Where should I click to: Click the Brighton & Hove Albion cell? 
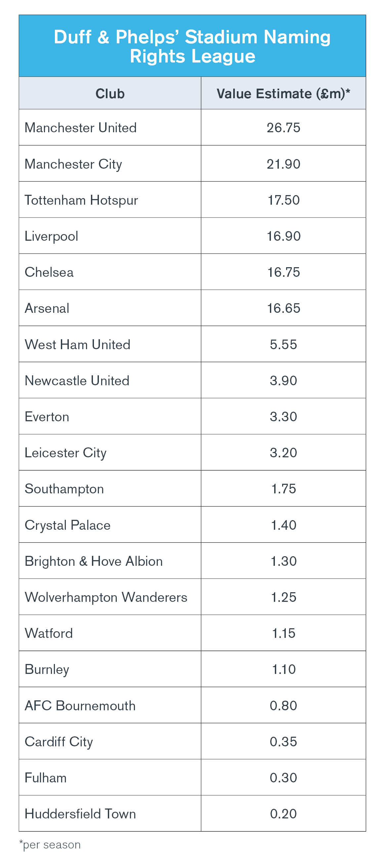(x=110, y=561)
